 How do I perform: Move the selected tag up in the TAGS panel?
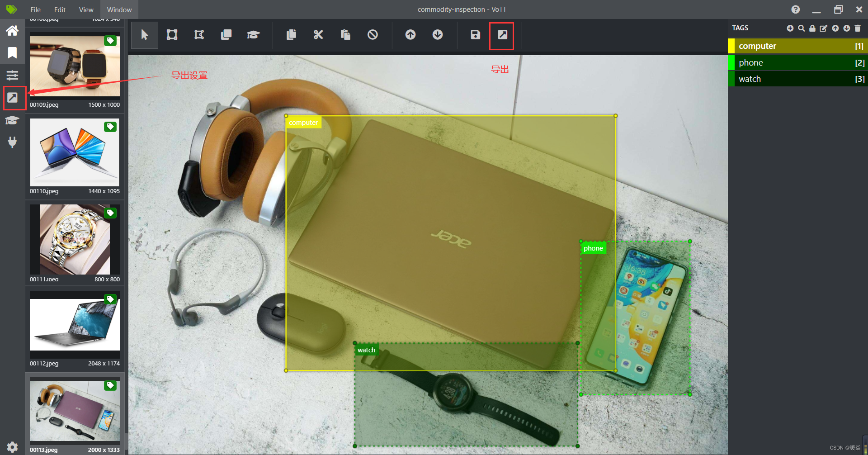pyautogui.click(x=835, y=28)
